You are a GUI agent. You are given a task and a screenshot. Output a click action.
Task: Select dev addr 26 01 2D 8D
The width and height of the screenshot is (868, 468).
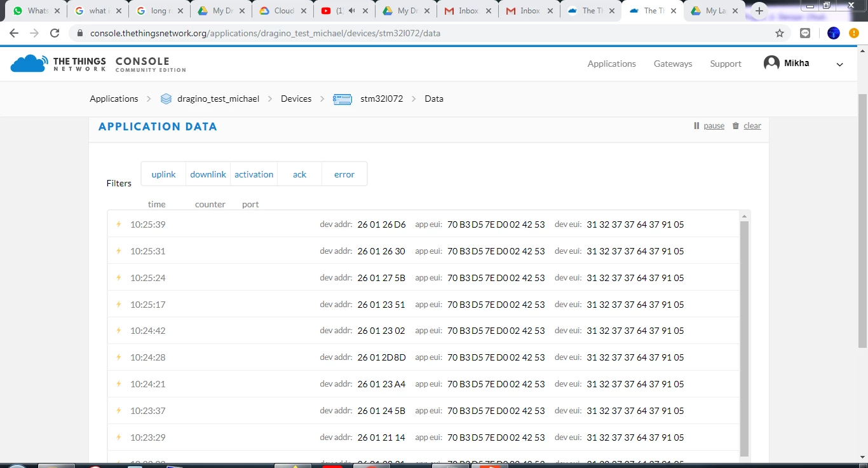[x=381, y=357]
